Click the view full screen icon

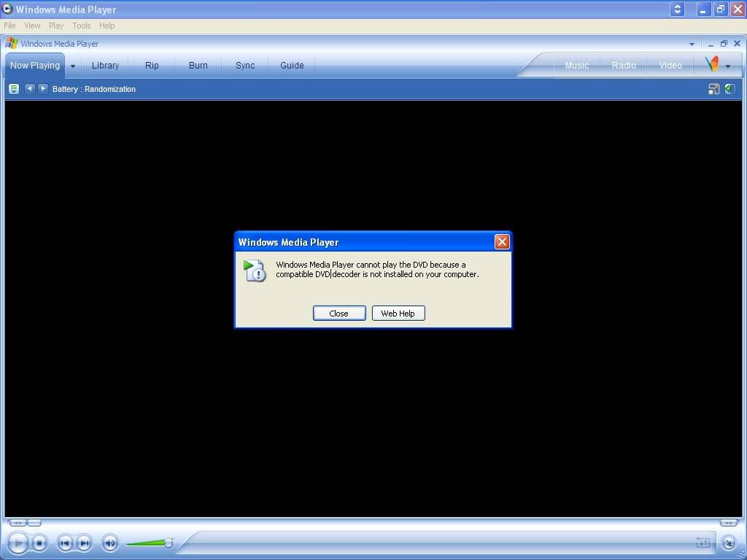713,89
